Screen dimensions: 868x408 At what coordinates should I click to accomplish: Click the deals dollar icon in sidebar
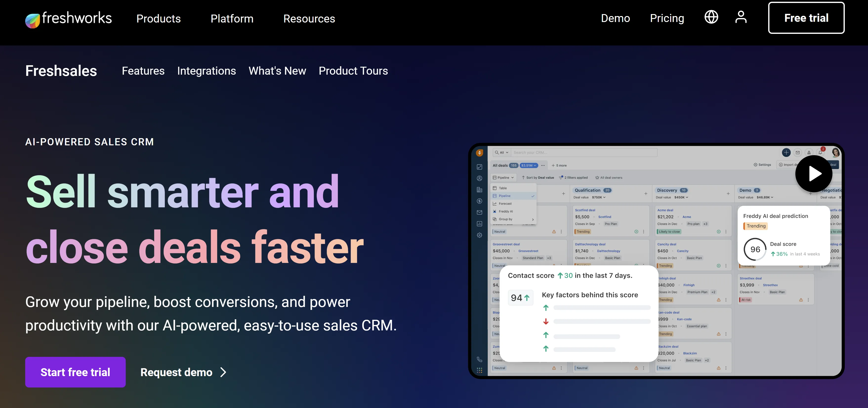click(479, 201)
